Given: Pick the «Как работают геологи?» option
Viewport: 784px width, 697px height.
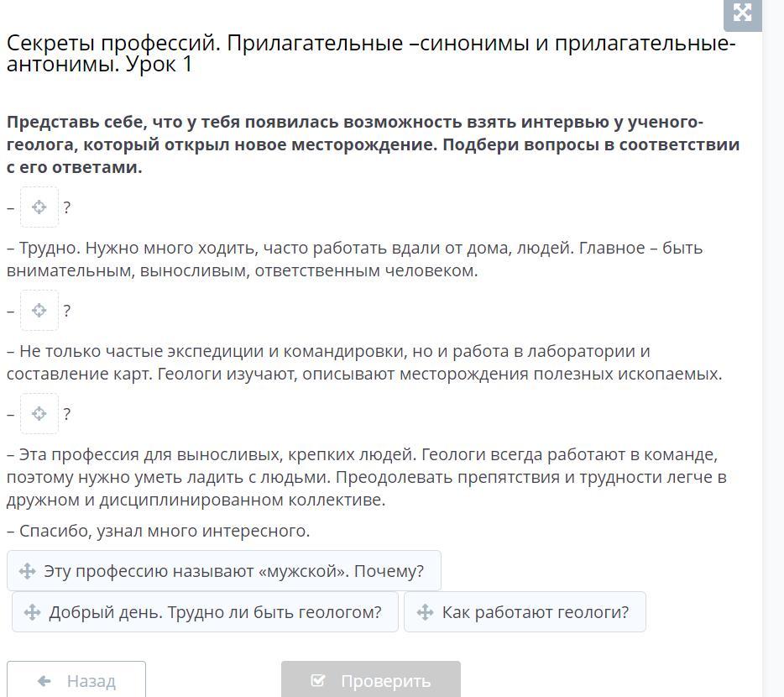Looking at the screenshot, I should (525, 612).
